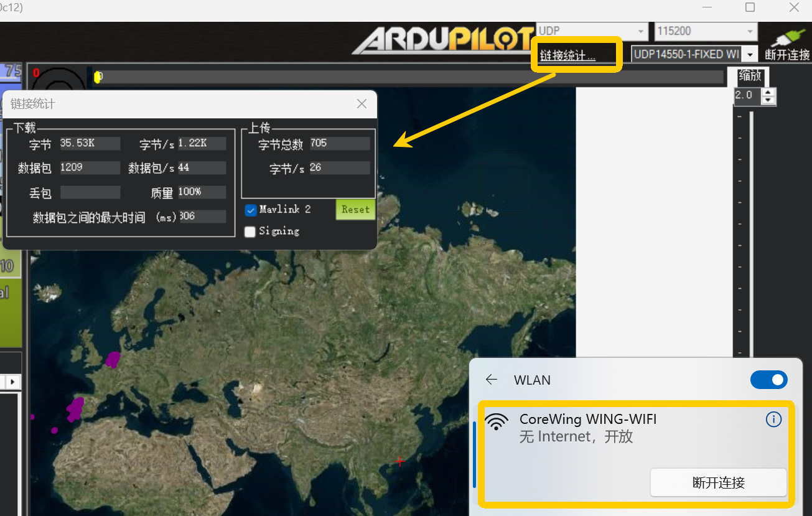Increase 缩放 value with up arrow

click(768, 92)
